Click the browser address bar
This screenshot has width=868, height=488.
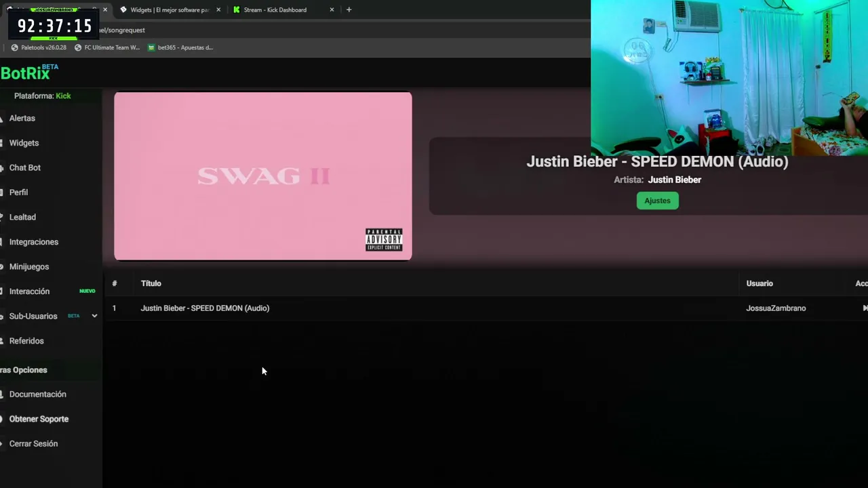[x=339, y=30]
